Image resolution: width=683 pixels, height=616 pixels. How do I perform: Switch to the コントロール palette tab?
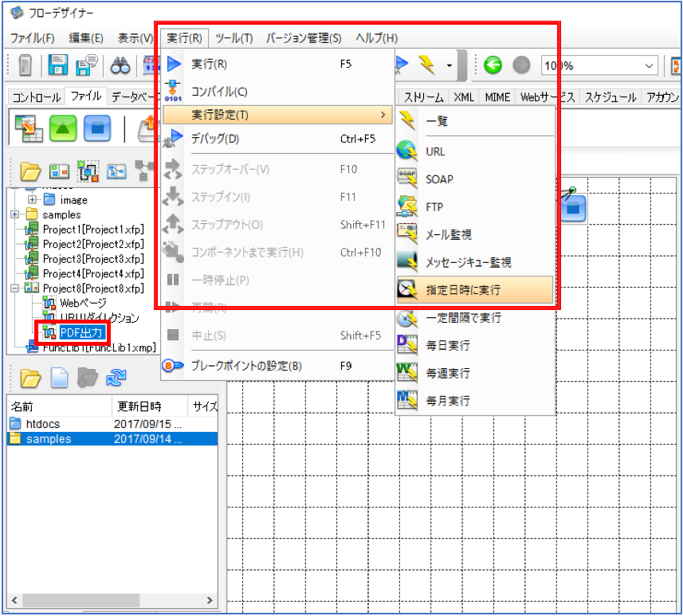point(36,96)
